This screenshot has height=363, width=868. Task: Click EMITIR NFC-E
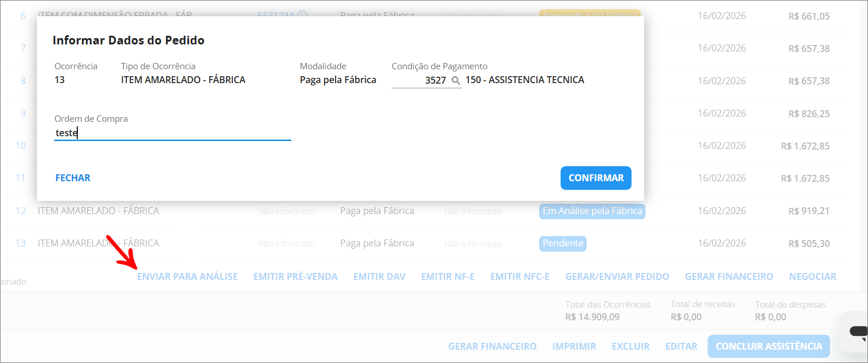point(518,276)
